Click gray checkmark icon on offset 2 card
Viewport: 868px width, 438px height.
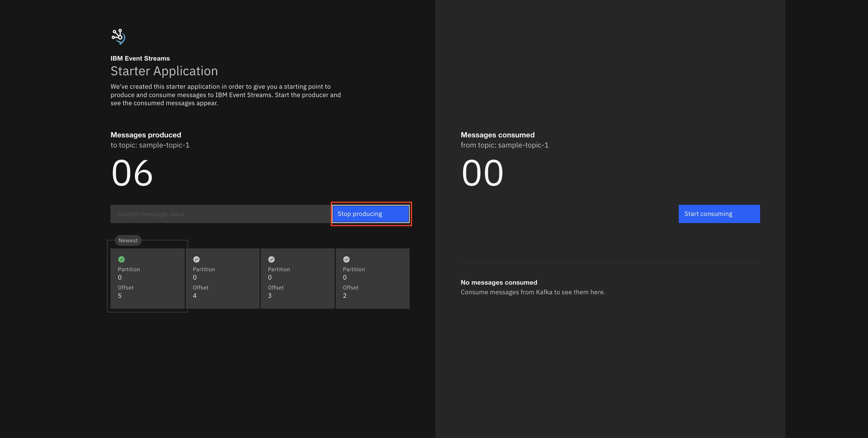click(346, 259)
